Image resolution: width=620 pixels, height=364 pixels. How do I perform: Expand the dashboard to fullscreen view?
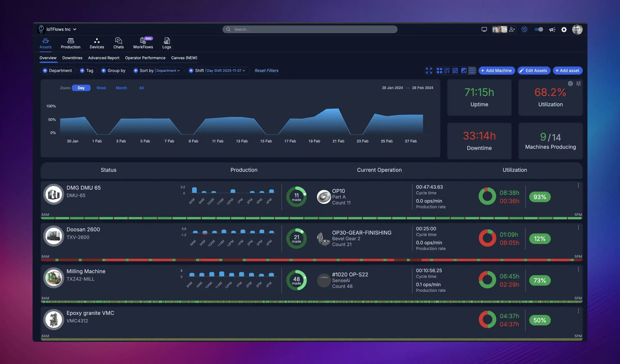(x=429, y=70)
